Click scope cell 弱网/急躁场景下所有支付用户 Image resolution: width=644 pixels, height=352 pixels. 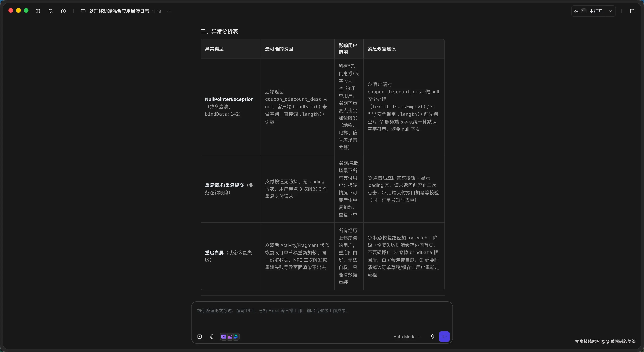click(x=349, y=189)
